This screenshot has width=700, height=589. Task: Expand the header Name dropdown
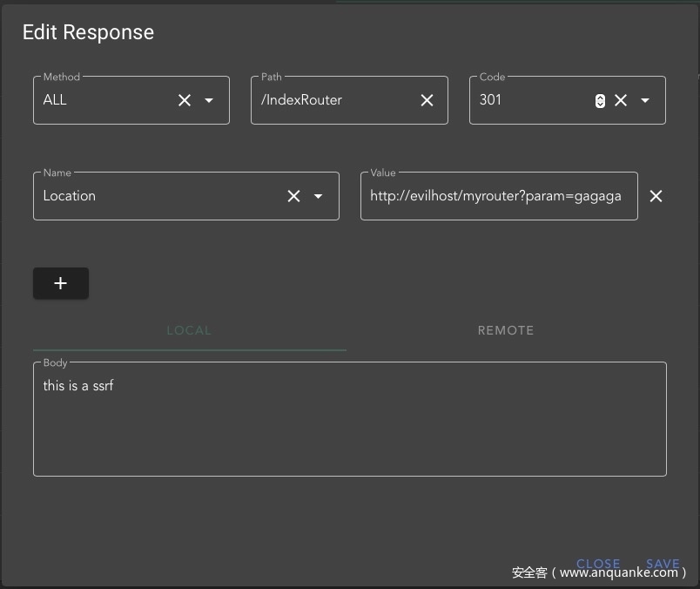click(319, 196)
